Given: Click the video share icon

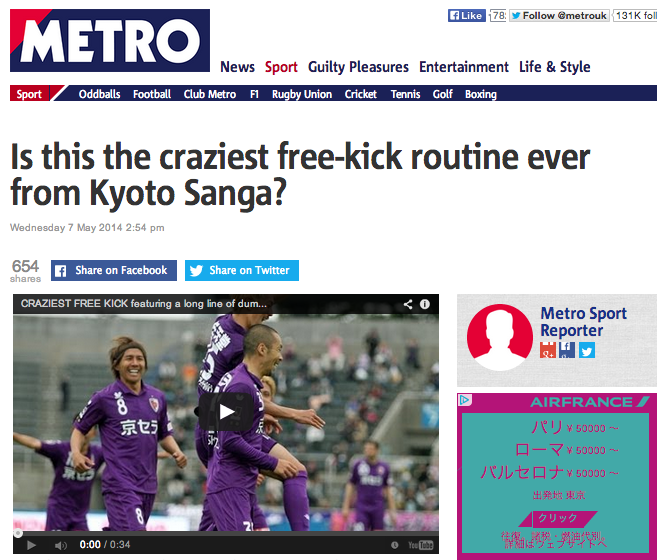Looking at the screenshot, I should [x=408, y=304].
